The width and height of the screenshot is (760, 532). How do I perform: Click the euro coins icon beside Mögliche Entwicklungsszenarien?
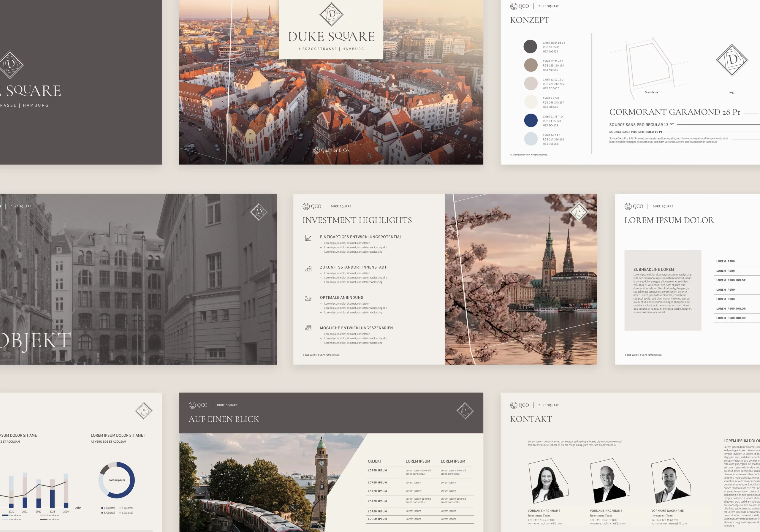tap(308, 328)
